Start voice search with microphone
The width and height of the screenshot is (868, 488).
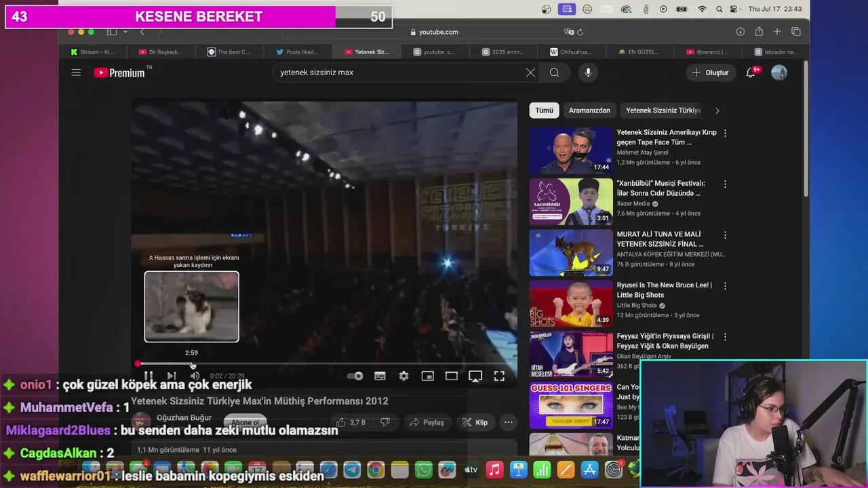click(x=588, y=73)
